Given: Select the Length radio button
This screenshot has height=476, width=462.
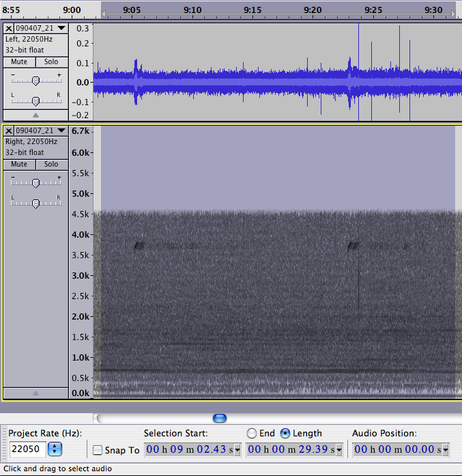Looking at the screenshot, I should point(285,433).
